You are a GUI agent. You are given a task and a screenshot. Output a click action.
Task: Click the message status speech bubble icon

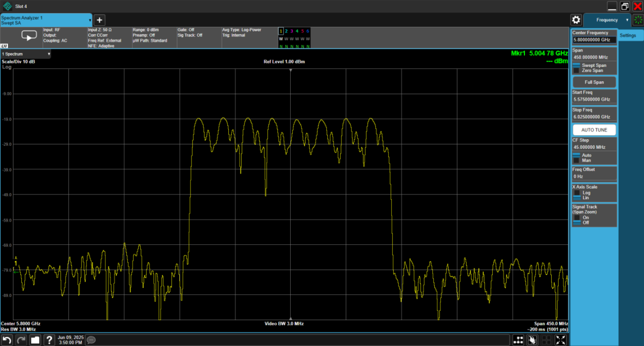91,340
